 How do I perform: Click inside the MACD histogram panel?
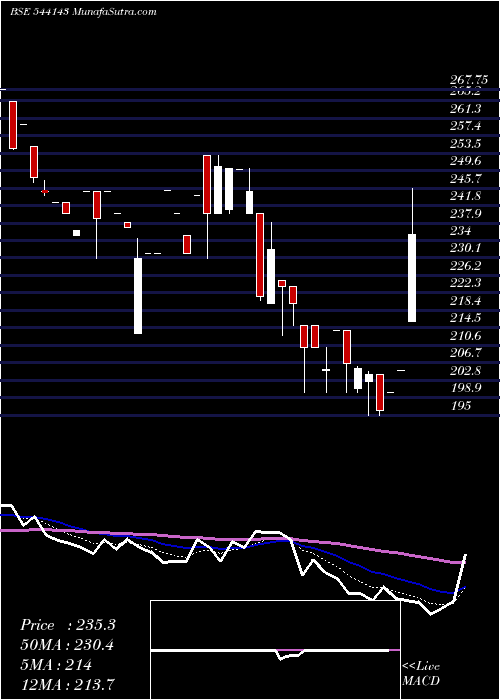(x=275, y=650)
